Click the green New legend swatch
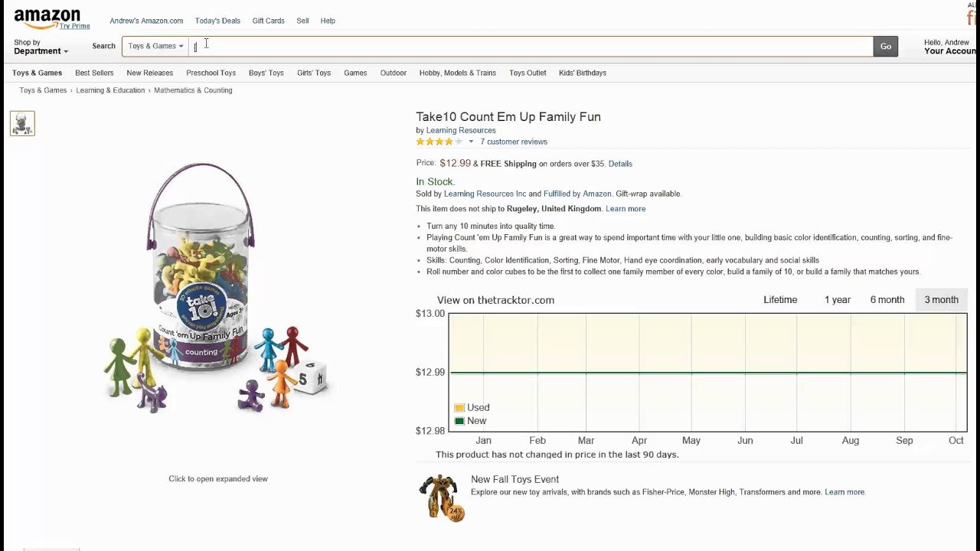Image resolution: width=980 pixels, height=551 pixels. [x=459, y=421]
